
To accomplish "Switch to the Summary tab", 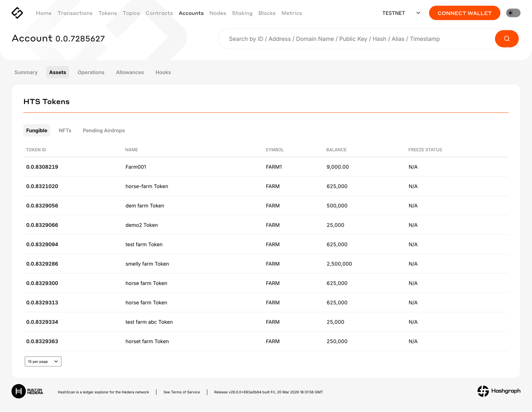I will tap(26, 72).
